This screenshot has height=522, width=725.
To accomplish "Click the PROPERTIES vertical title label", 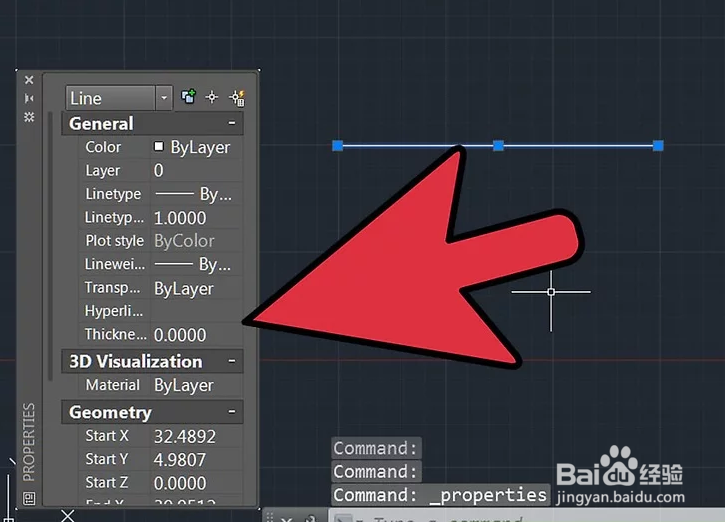I will pos(29,442).
